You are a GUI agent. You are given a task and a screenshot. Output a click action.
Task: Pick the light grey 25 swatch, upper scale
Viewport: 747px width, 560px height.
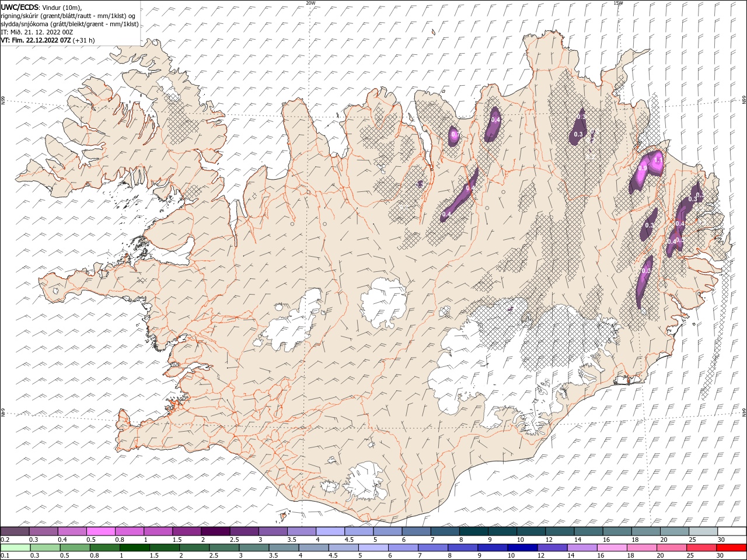(703, 531)
